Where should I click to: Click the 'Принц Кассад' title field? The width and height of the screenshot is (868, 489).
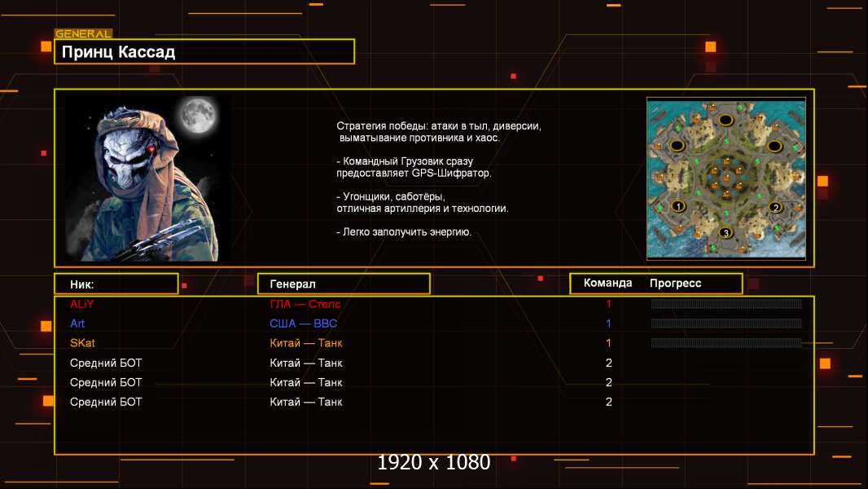pyautogui.click(x=204, y=51)
